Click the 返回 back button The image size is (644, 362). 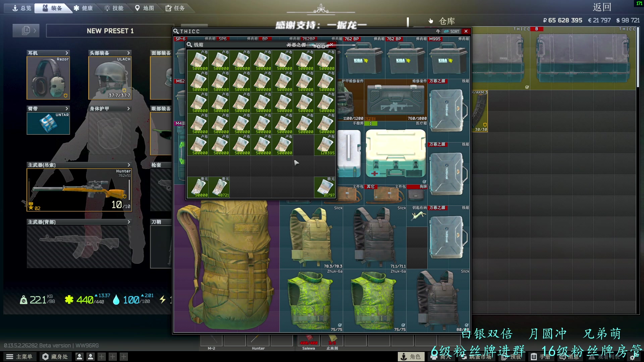click(602, 7)
